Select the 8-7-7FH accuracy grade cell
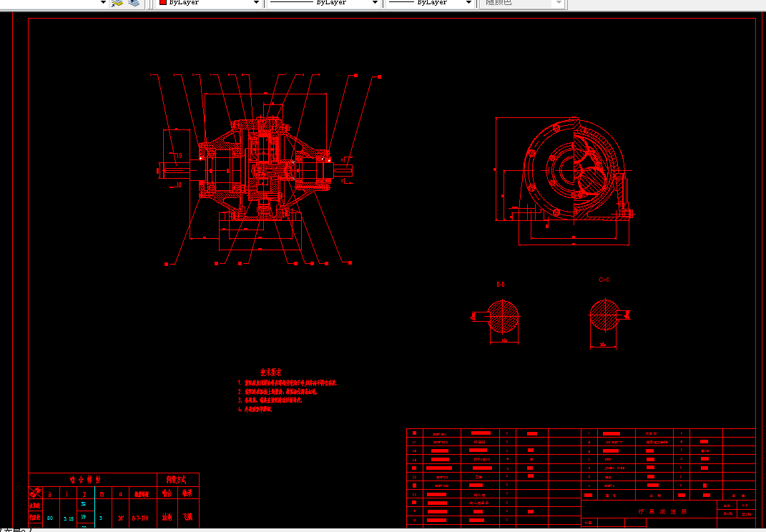The width and height of the screenshot is (766, 532). click(x=140, y=518)
